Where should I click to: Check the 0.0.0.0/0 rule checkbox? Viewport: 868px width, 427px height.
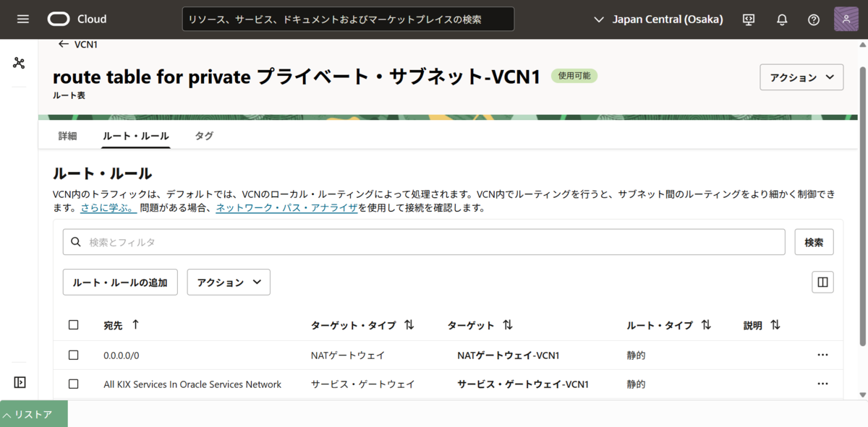[x=73, y=355]
